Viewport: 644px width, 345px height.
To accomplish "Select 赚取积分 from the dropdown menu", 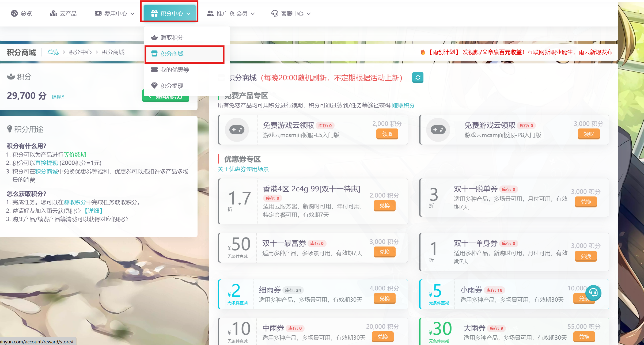I will (172, 37).
